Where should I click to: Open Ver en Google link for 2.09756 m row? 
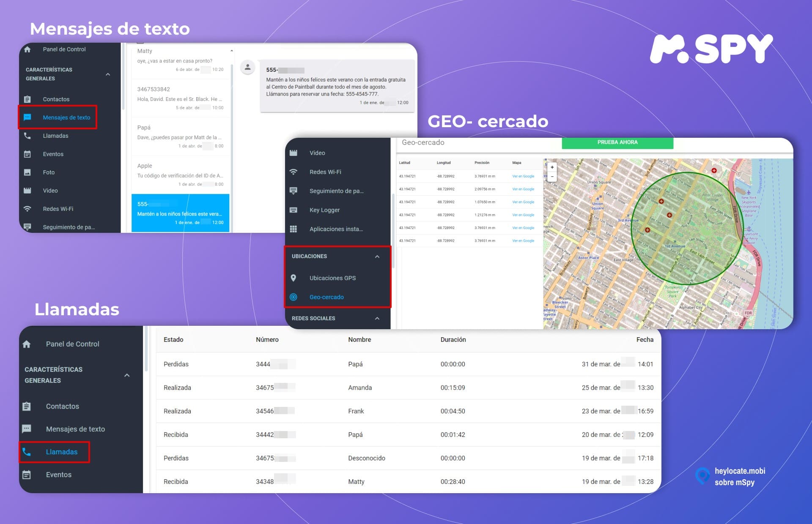click(523, 189)
